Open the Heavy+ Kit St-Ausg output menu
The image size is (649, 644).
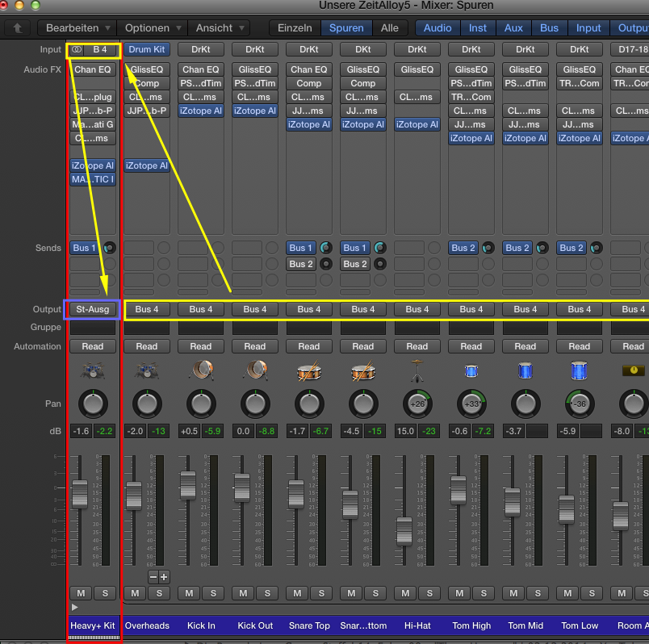[93, 309]
